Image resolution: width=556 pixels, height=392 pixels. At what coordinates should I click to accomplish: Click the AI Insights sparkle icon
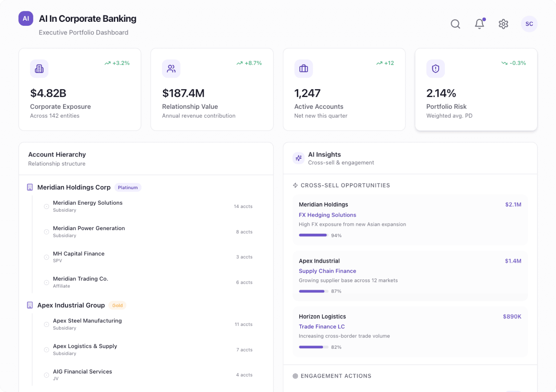298,158
